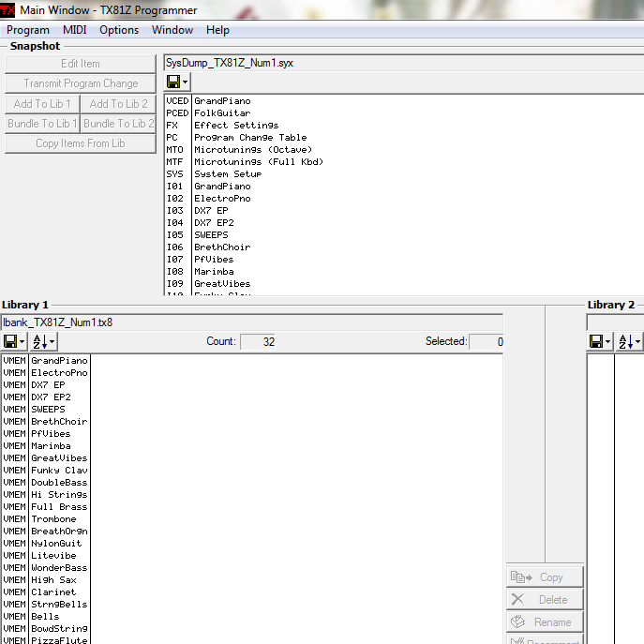Open the Snapshot save dropdown arrow
Viewport: 644px width, 644px height.
pos(185,82)
